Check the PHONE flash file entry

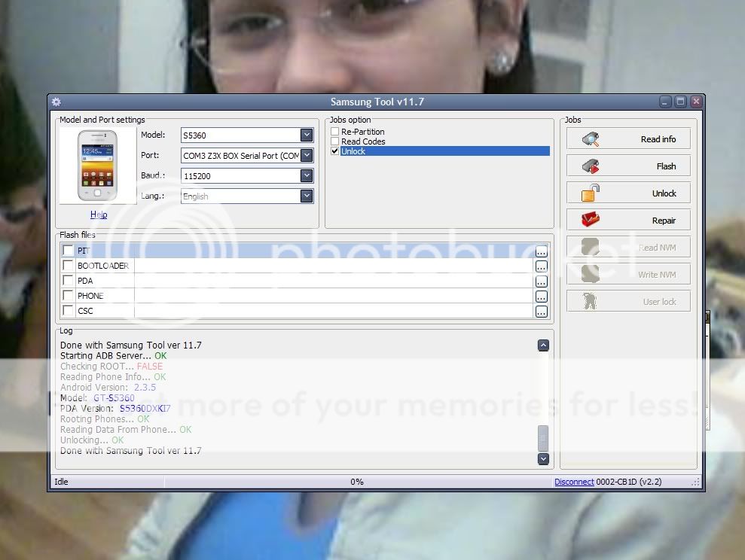point(69,295)
